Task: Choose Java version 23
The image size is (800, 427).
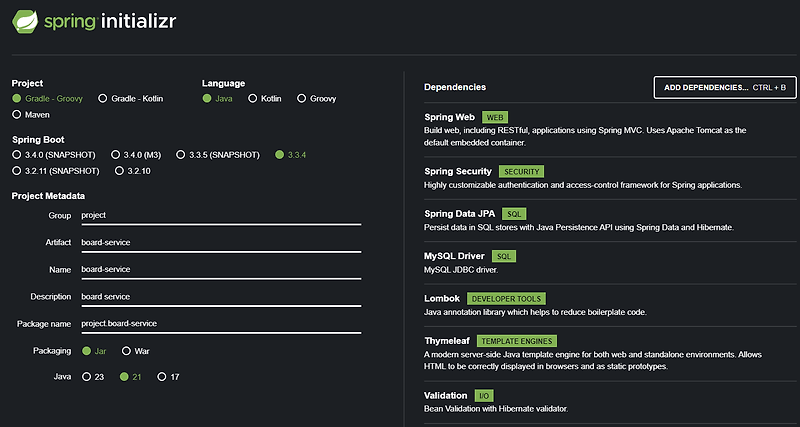Action: click(x=86, y=376)
